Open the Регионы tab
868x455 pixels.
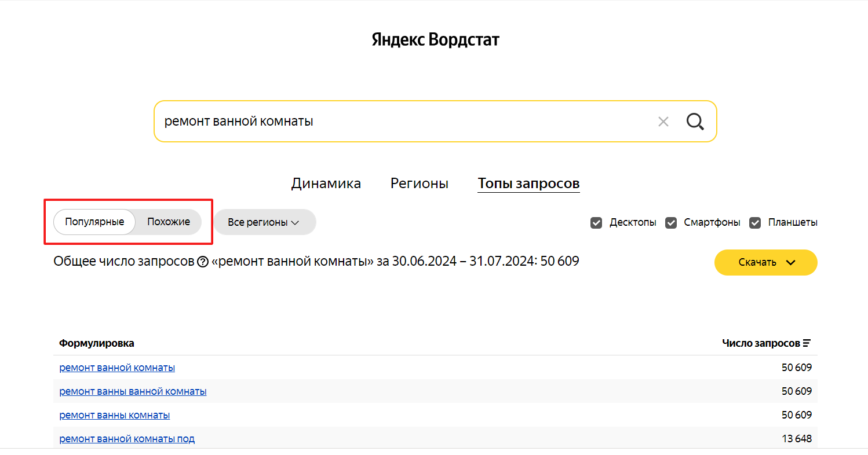(x=420, y=184)
